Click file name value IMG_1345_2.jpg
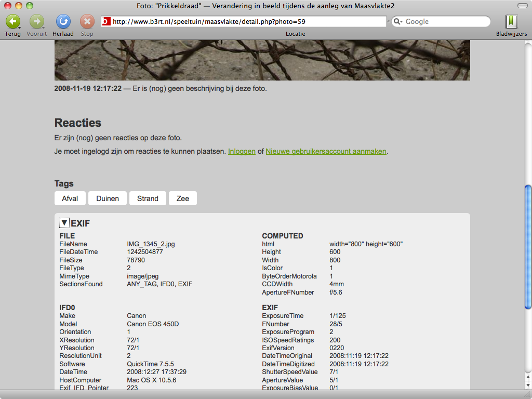Image resolution: width=532 pixels, height=399 pixels. click(151, 244)
